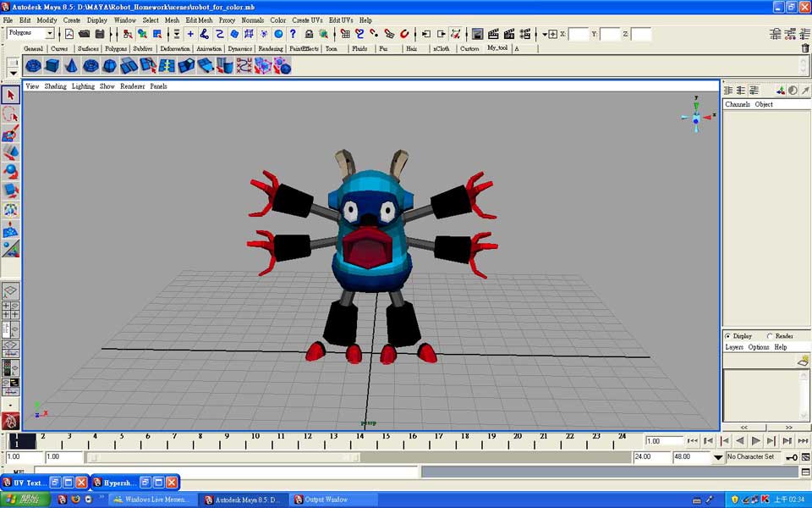Viewport: 812px width, 508px height.
Task: Click the polygon cone shelf icon
Action: tap(71, 66)
